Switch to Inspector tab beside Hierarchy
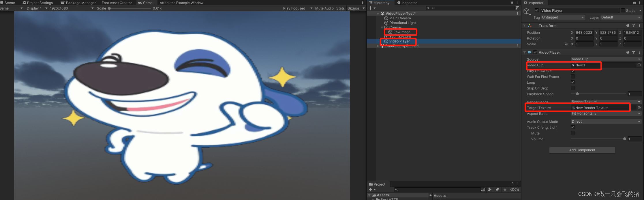This screenshot has height=200, width=644. [x=407, y=3]
